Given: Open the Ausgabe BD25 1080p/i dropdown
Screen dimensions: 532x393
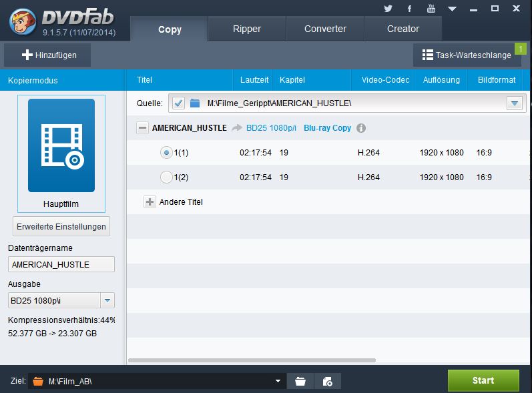Looking at the screenshot, I should pyautogui.click(x=107, y=300).
